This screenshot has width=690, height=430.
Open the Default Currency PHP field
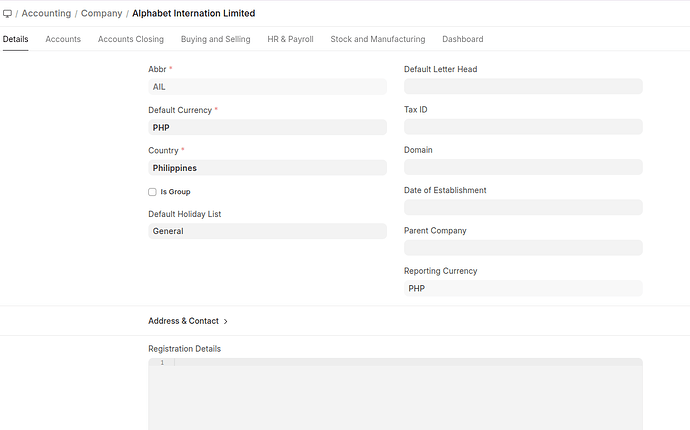click(266, 128)
